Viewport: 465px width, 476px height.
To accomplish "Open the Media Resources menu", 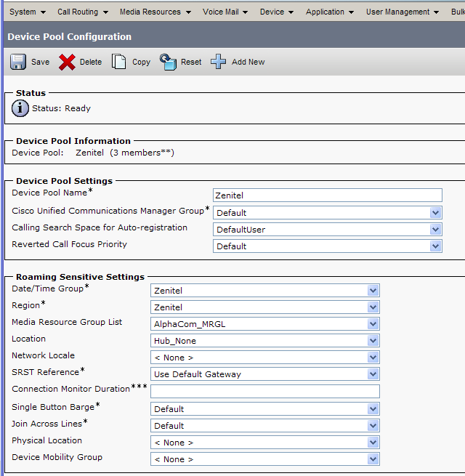I will [155, 12].
